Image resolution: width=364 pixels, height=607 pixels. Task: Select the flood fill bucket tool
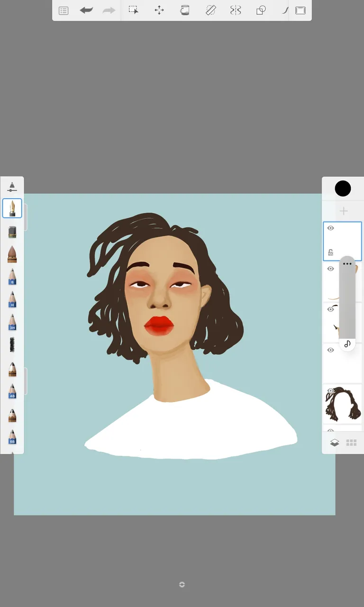185,10
